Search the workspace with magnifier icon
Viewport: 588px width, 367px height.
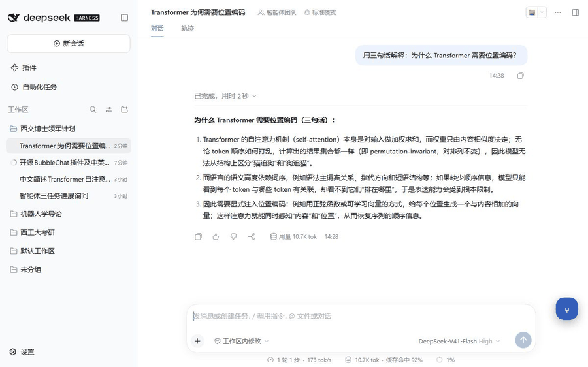click(x=93, y=110)
